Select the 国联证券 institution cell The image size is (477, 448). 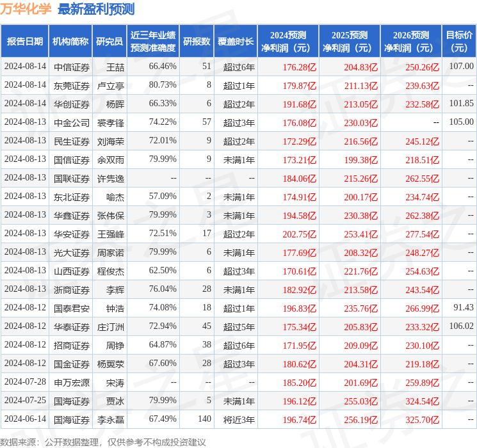click(72, 178)
